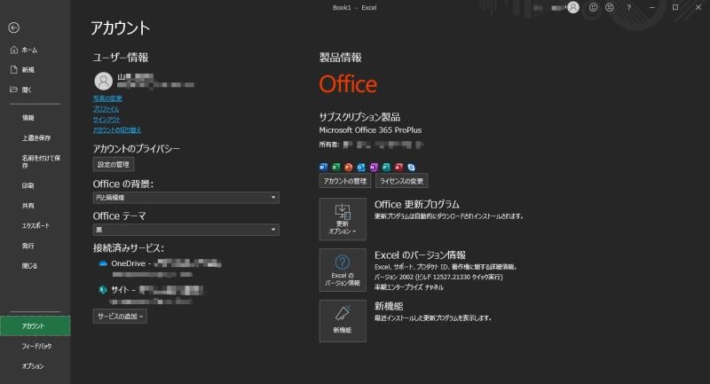Select 名前を付けて保存 in the sidebar
The height and width of the screenshot is (384, 710).
pos(41,161)
